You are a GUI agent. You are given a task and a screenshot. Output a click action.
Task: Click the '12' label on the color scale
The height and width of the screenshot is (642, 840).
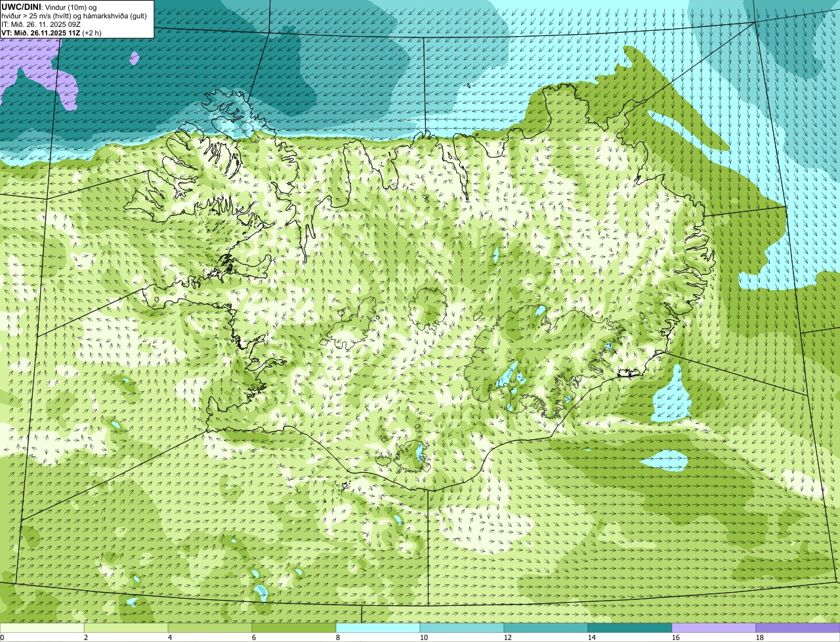coord(508,637)
